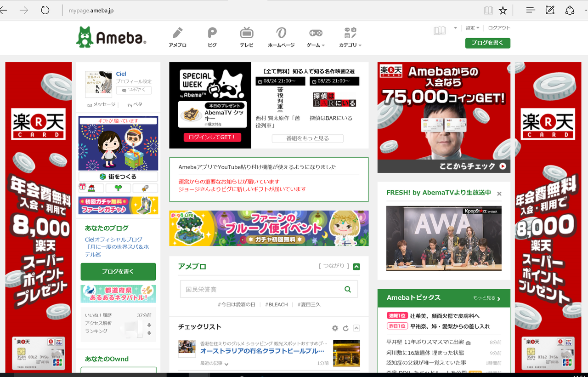Open the browser reading view icon

click(x=488, y=10)
